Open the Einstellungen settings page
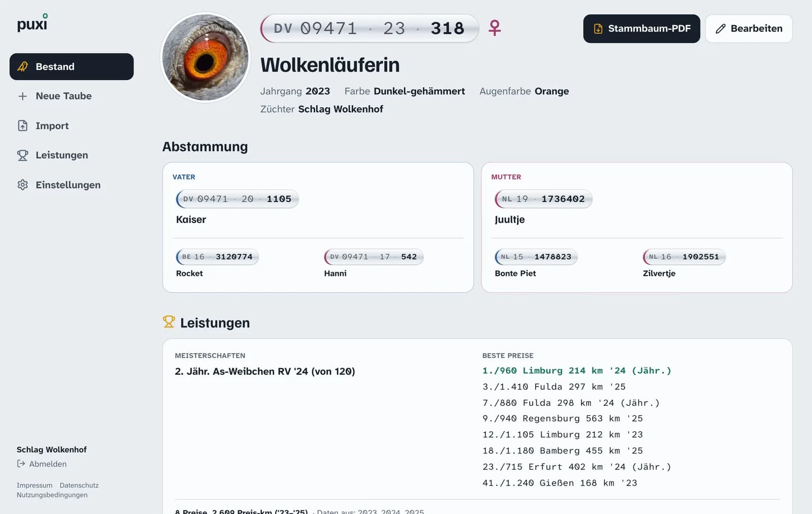The height and width of the screenshot is (514, 812). (x=72, y=185)
